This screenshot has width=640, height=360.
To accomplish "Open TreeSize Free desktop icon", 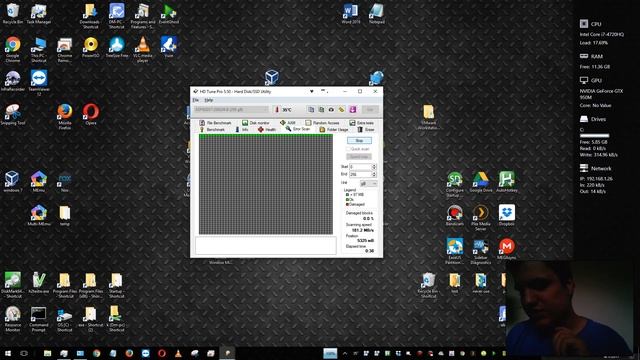I will click(x=117, y=47).
